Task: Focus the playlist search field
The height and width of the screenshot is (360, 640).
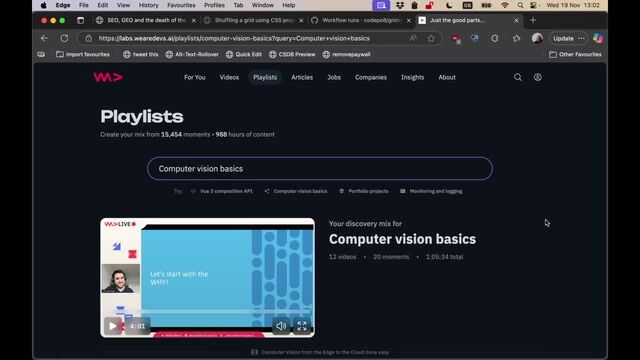Action: [x=320, y=169]
